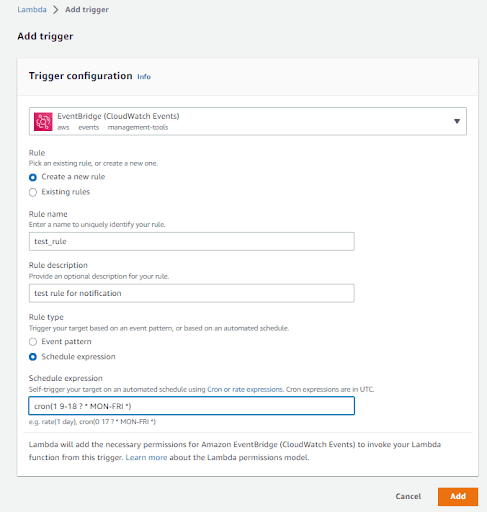Cancel adding the trigger

(x=408, y=496)
